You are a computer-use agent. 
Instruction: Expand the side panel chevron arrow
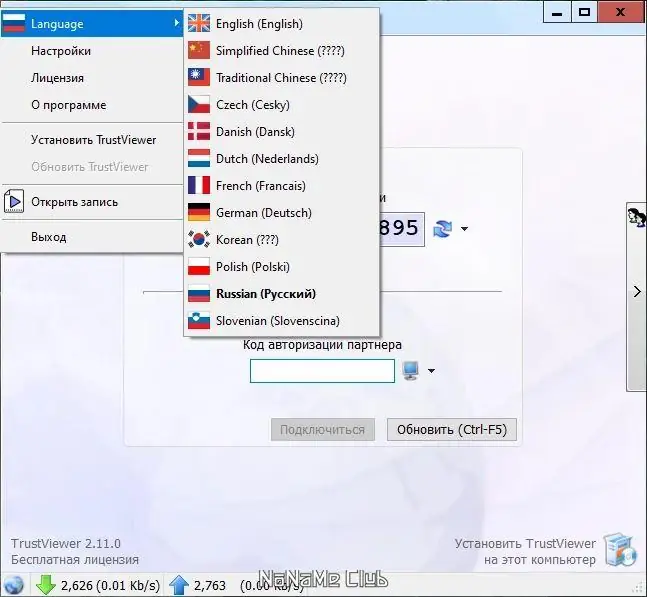coord(637,292)
